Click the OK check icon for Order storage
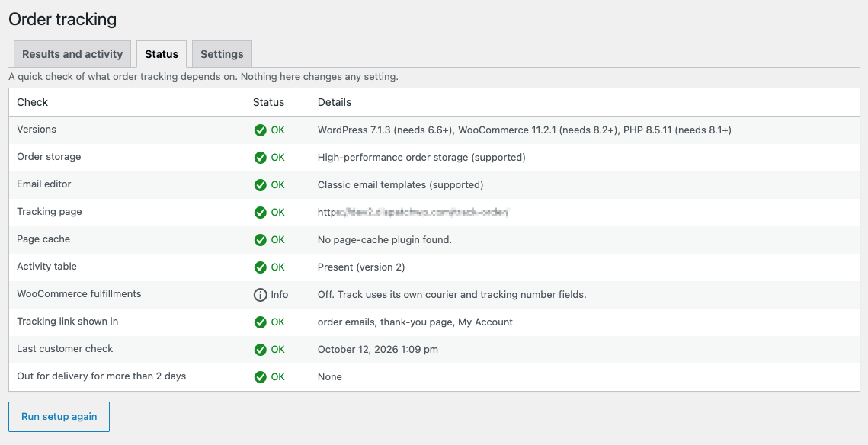Image resolution: width=868 pixels, height=445 pixels. tap(260, 158)
